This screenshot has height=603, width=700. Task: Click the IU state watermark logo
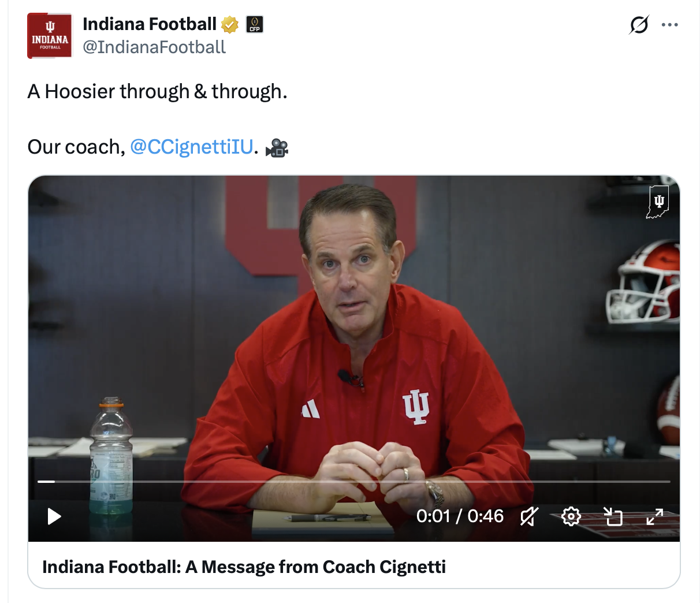(x=658, y=202)
